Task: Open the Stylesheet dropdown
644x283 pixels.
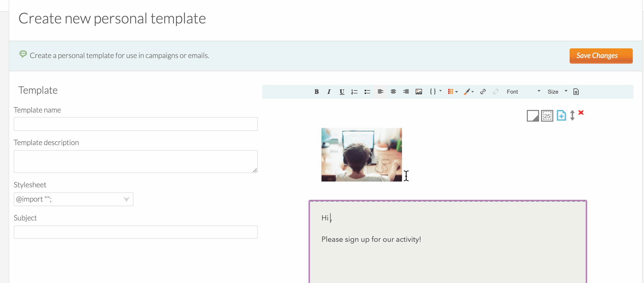Action: click(x=73, y=199)
